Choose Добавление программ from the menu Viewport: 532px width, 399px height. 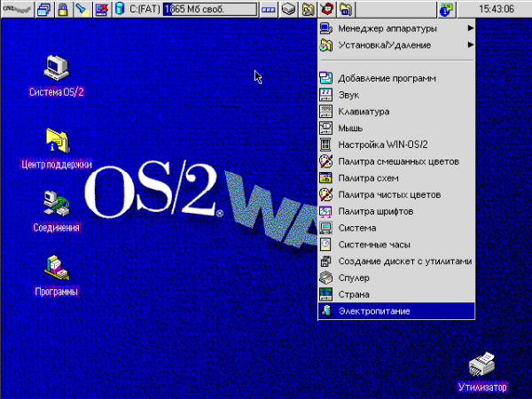(396, 78)
